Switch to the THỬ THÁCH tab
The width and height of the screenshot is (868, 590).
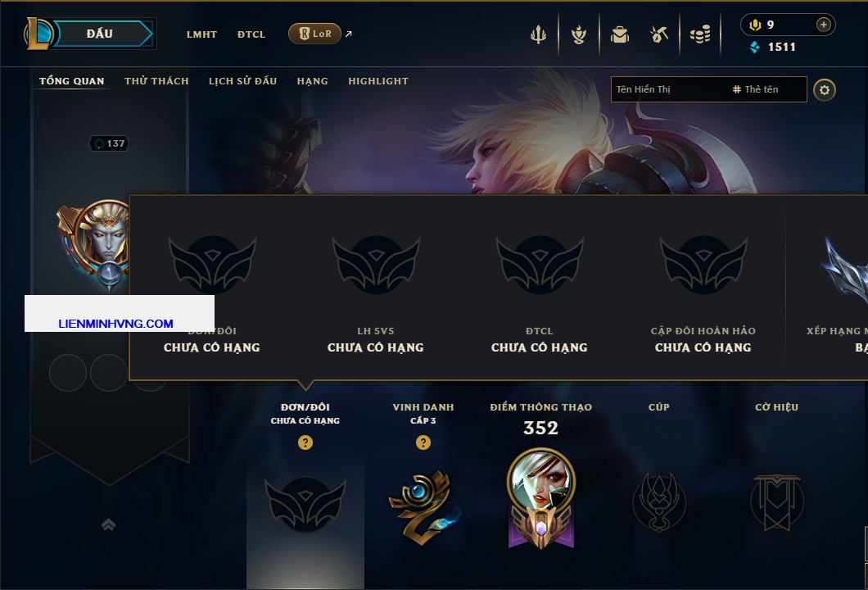(x=156, y=81)
